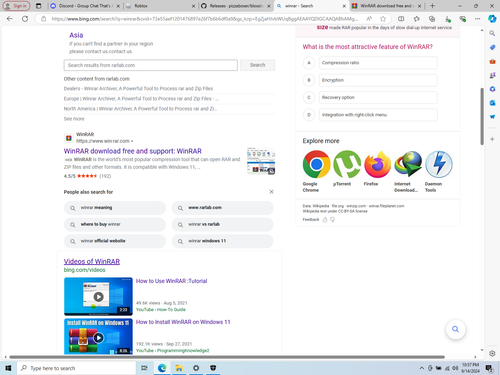Close the winrar - Search tab
The width and height of the screenshot is (500, 375).
tap(344, 6)
